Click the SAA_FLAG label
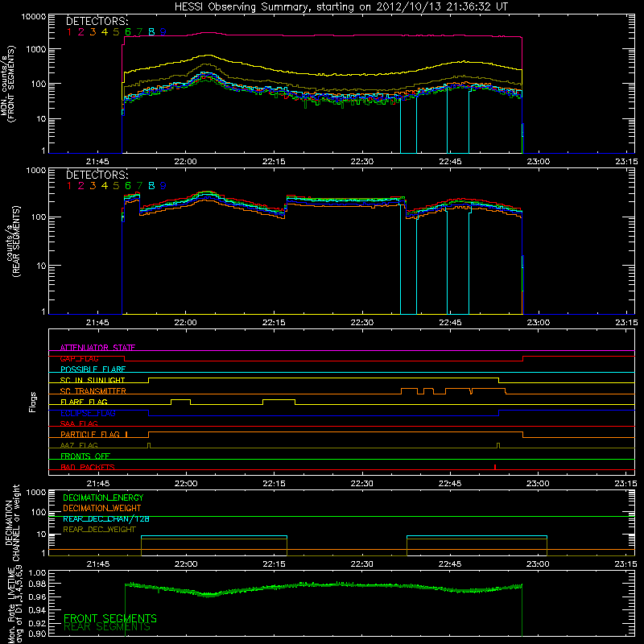This screenshot has height=644, width=644. click(79, 423)
